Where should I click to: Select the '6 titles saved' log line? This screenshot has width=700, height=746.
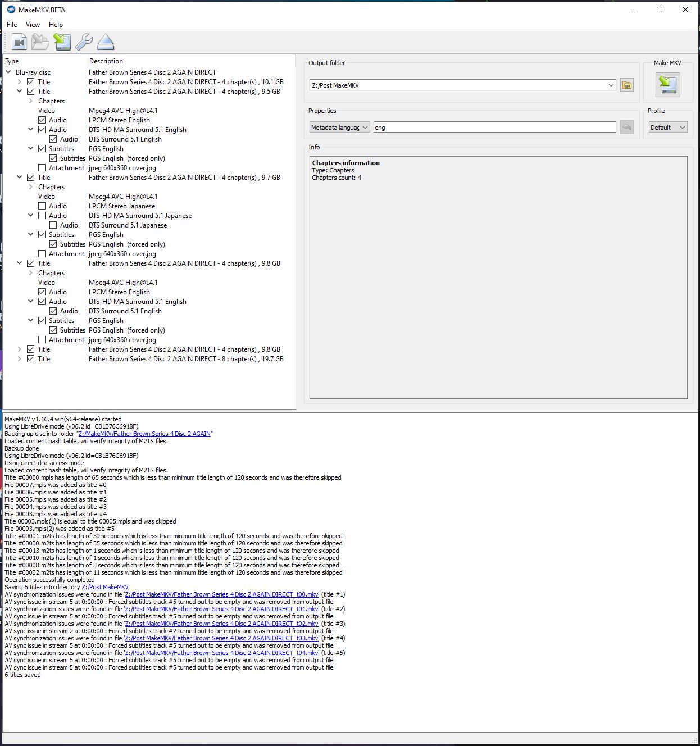pos(22,675)
